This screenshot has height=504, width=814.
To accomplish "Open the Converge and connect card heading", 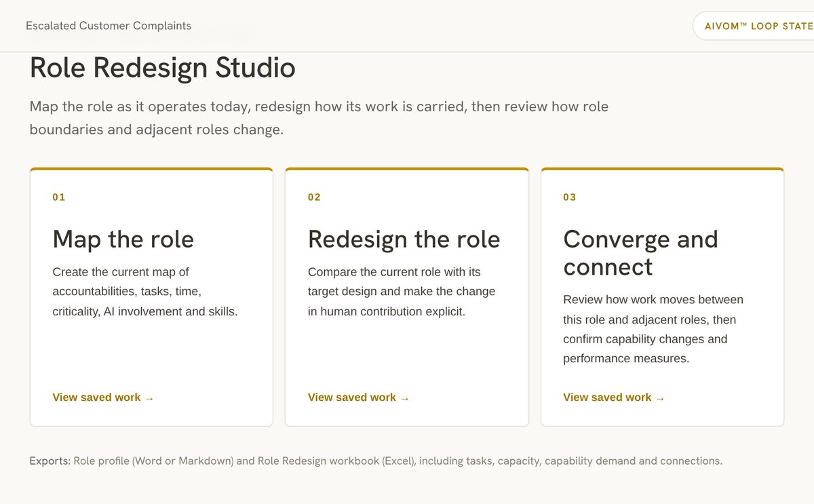I will [640, 253].
